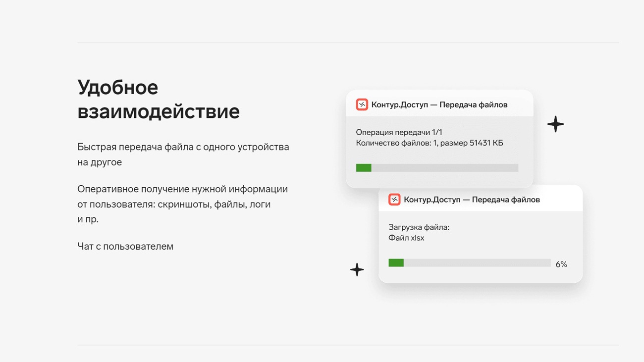Click upper card title "Контур.Доступ — Передача файлов"
The height and width of the screenshot is (362, 644).
point(439,104)
